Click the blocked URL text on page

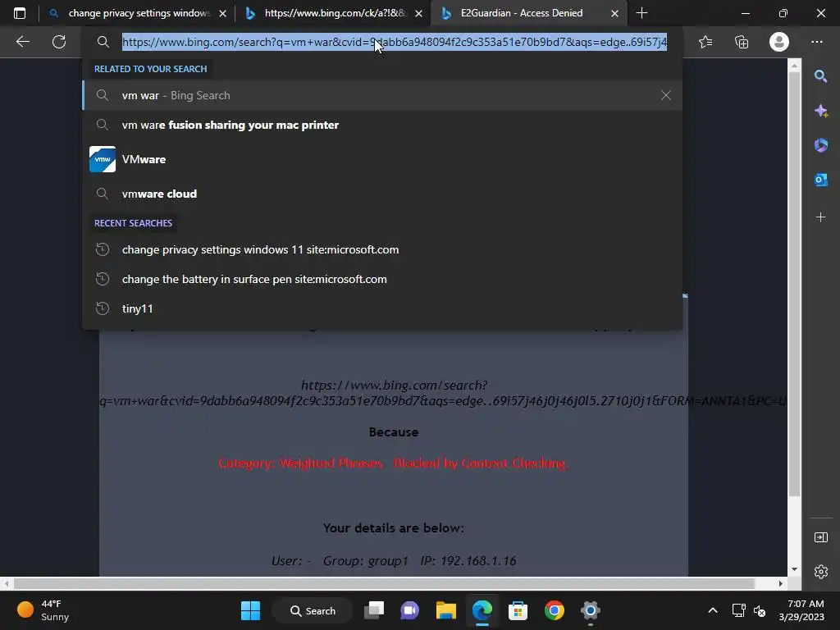[x=442, y=393]
